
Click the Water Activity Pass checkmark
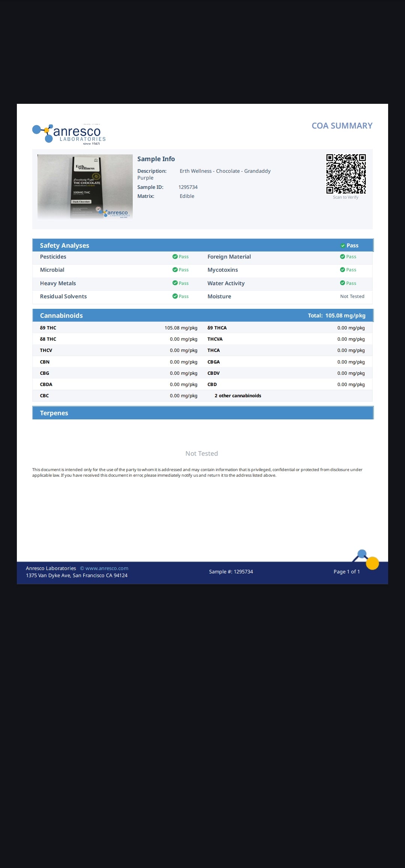[x=342, y=283]
